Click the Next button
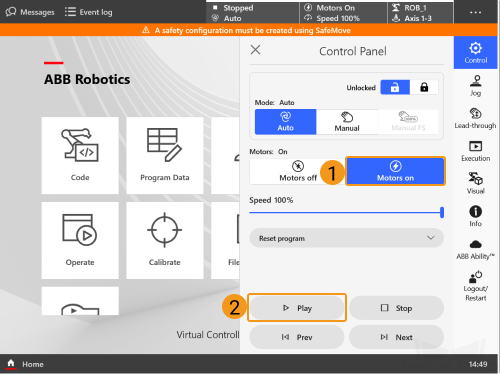The width and height of the screenshot is (500, 374). coord(396,337)
